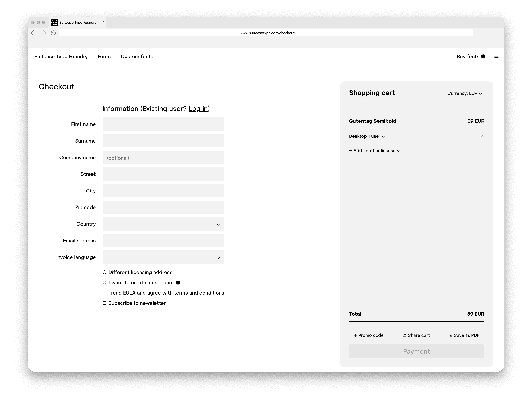Focus the First name field
This screenshot has height=399, width=532.
163,124
